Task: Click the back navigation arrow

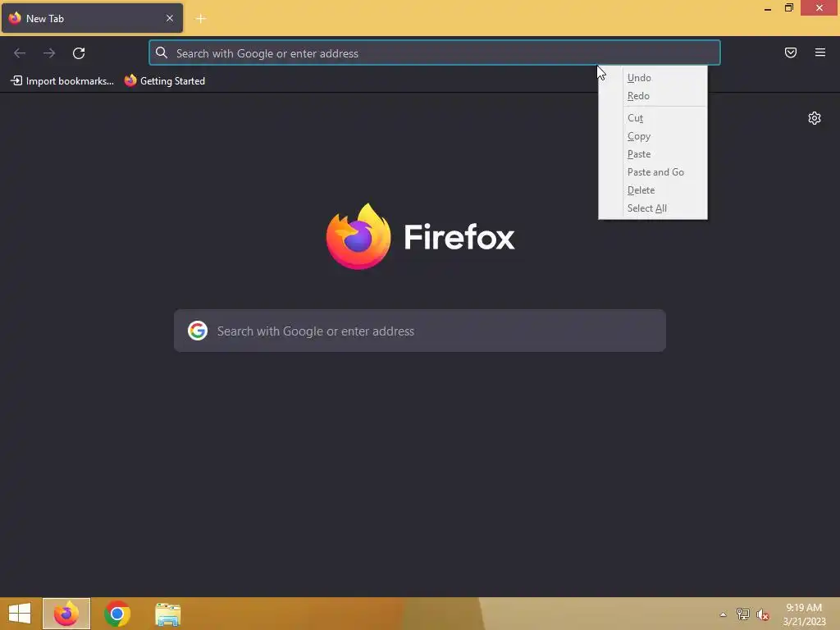Action: click(x=20, y=53)
